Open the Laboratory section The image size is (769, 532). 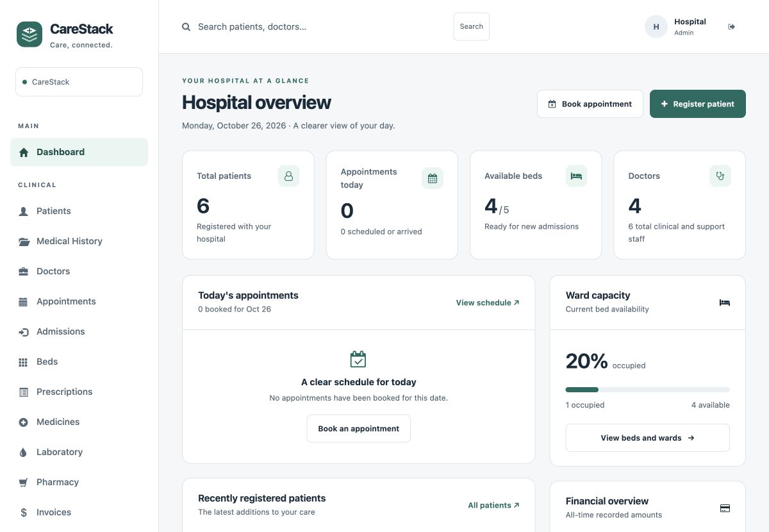click(x=79, y=453)
